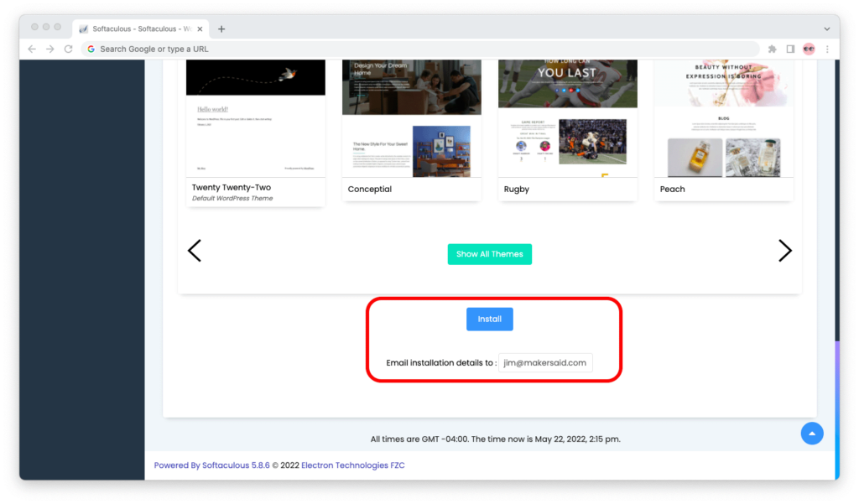Show previous themes with left arrow
859x504 pixels.
(x=195, y=251)
